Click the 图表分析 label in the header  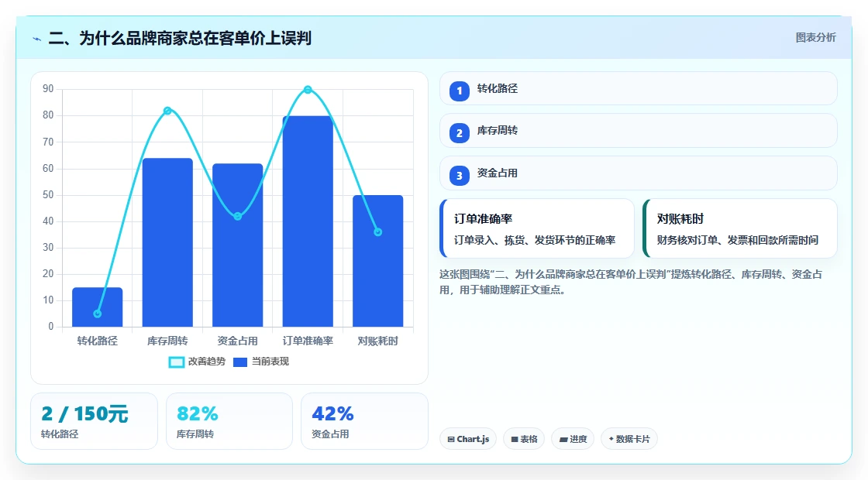point(815,38)
